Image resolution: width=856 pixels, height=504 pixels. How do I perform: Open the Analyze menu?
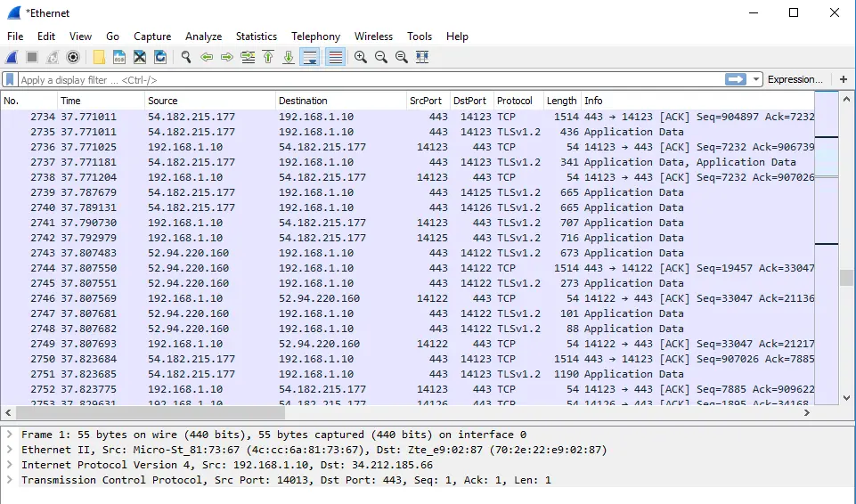pyautogui.click(x=203, y=36)
